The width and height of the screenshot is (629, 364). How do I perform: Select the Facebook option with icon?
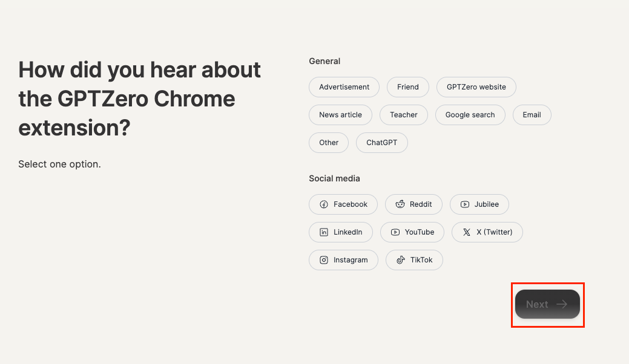pos(343,204)
